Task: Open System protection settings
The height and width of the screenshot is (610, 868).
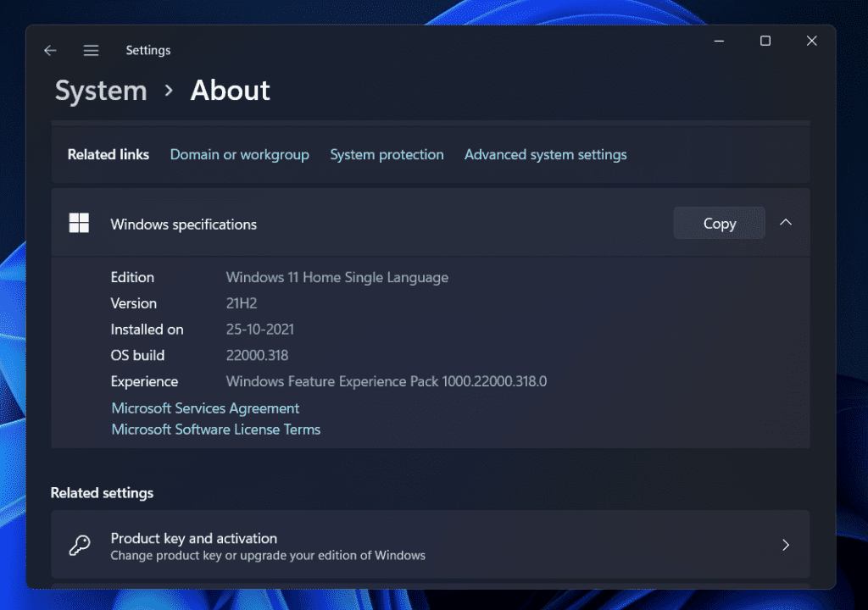Action: point(387,154)
